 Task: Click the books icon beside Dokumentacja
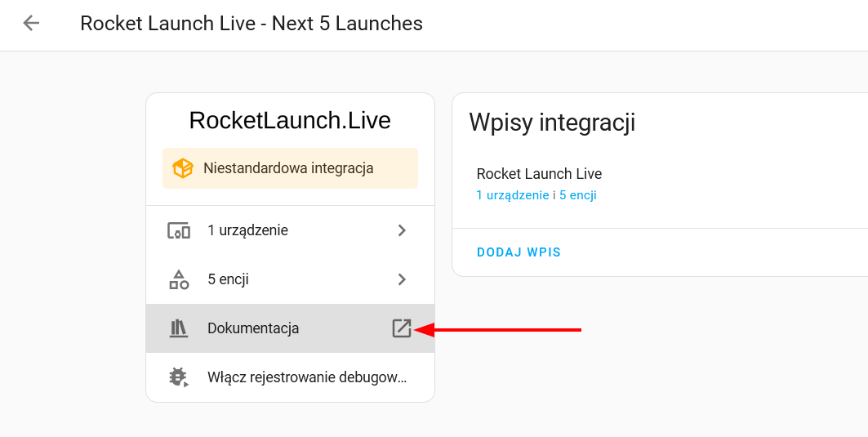[178, 328]
